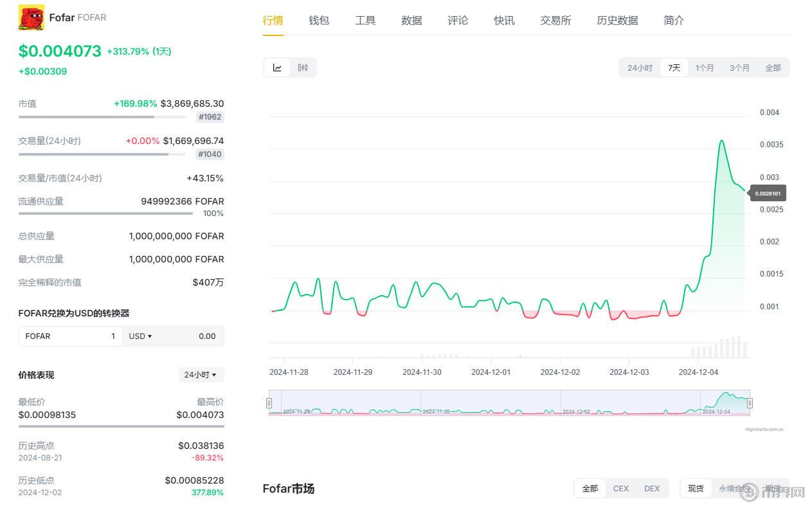Select 3个月 chart time range
This screenshot has width=812, height=510.
click(x=739, y=68)
